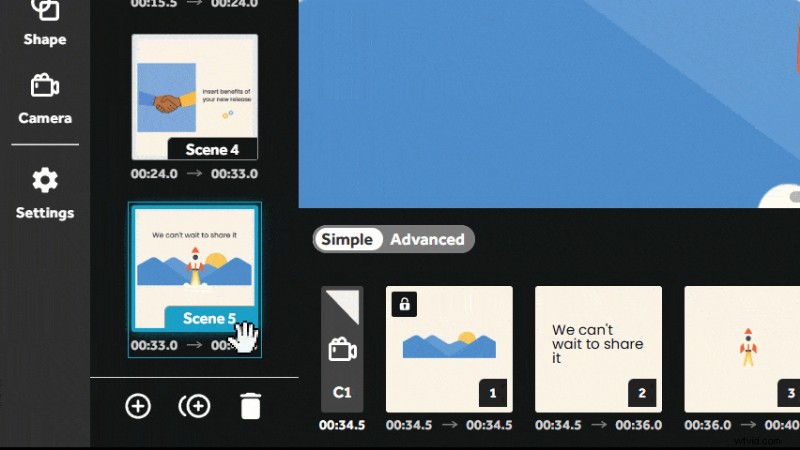
Task: Click Scene 4 end time 00:33.0
Action: tap(234, 174)
